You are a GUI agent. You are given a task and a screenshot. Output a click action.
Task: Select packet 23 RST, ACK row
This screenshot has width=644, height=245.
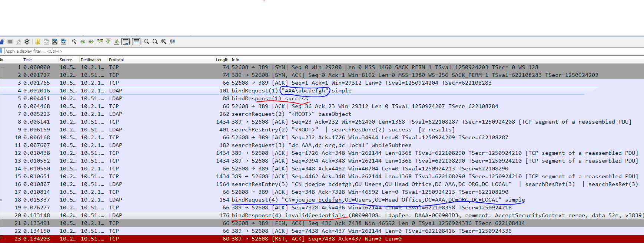322,239
